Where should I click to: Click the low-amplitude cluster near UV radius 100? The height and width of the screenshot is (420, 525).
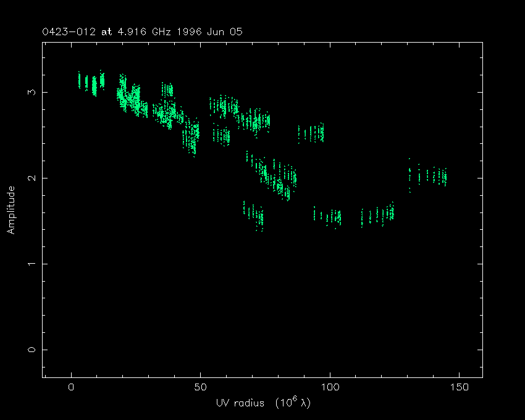click(328, 216)
